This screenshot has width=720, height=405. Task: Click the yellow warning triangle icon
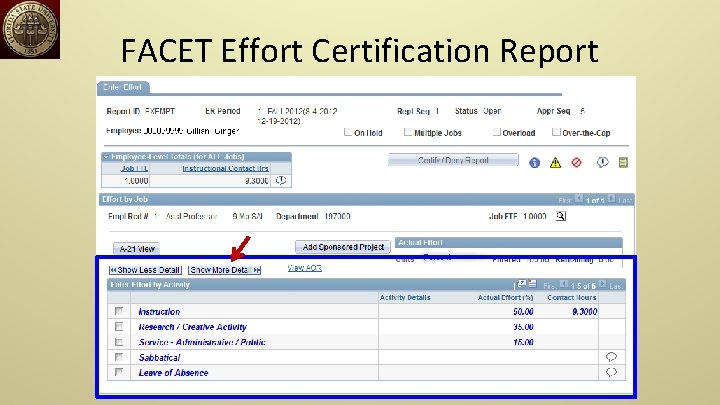(x=555, y=163)
